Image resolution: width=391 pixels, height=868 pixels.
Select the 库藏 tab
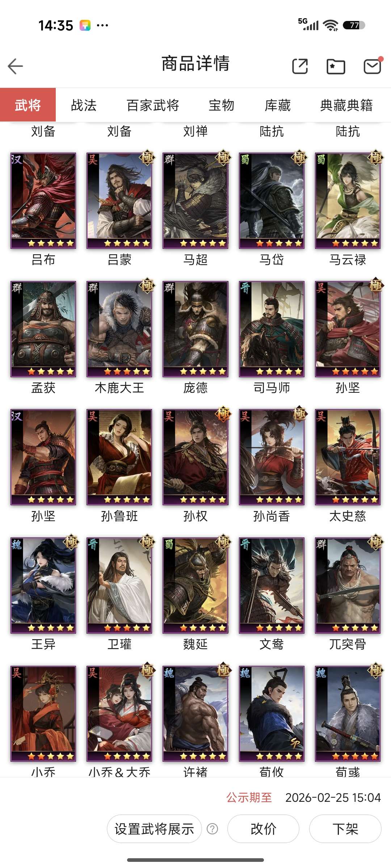pyautogui.click(x=278, y=105)
